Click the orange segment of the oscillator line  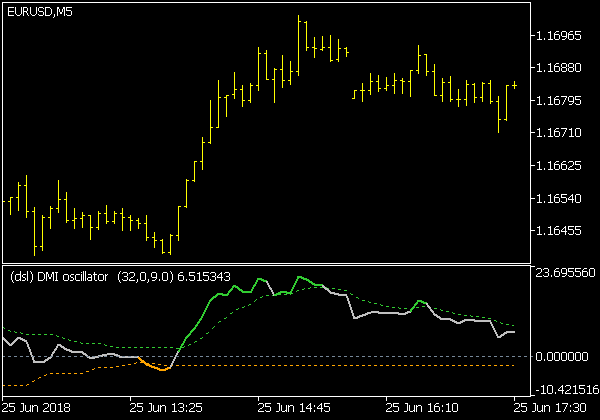click(154, 365)
